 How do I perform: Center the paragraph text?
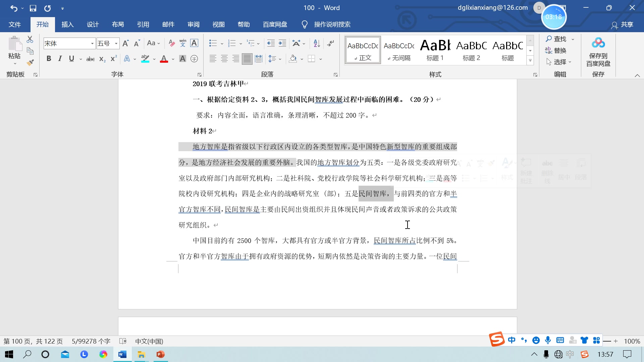click(x=224, y=59)
